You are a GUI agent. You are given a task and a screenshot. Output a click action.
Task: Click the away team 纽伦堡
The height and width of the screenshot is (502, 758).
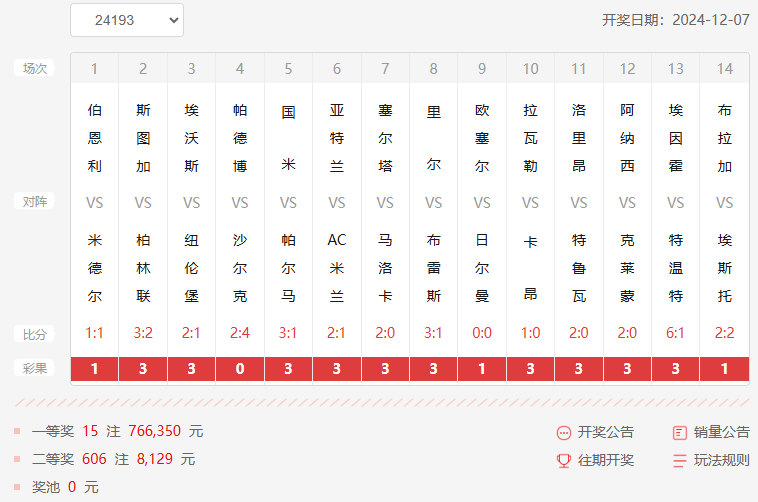191,267
